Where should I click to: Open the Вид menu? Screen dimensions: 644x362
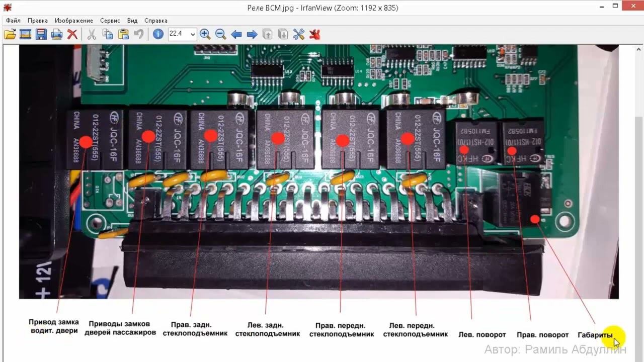(132, 21)
